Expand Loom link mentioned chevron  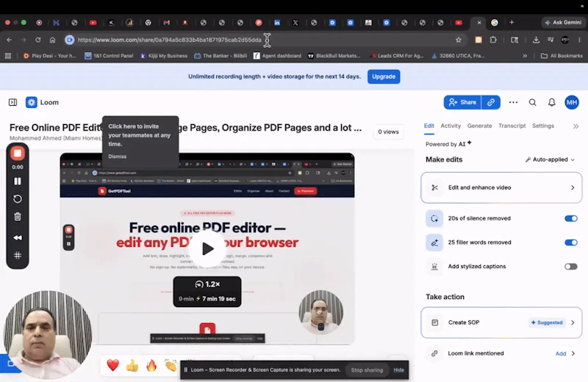(573, 353)
